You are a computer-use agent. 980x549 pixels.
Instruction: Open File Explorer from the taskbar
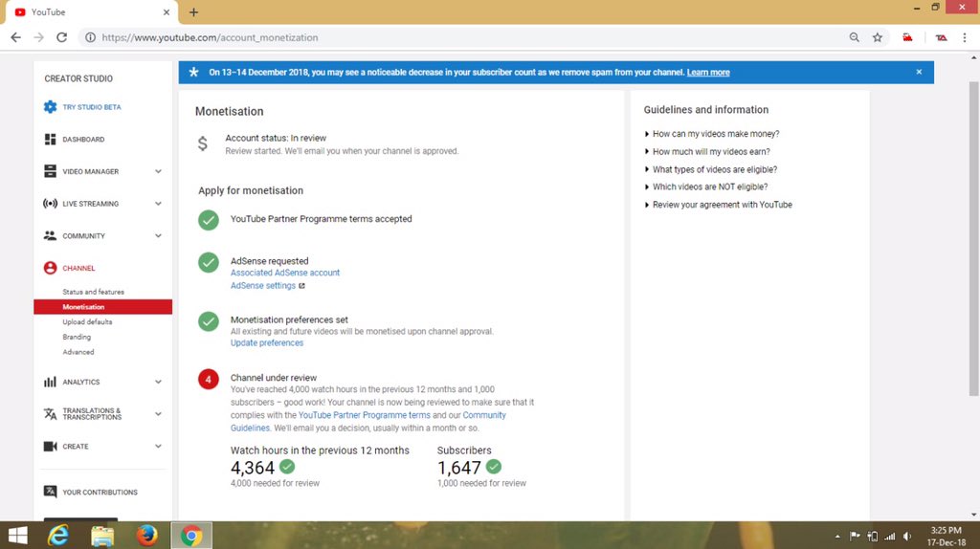(x=102, y=536)
